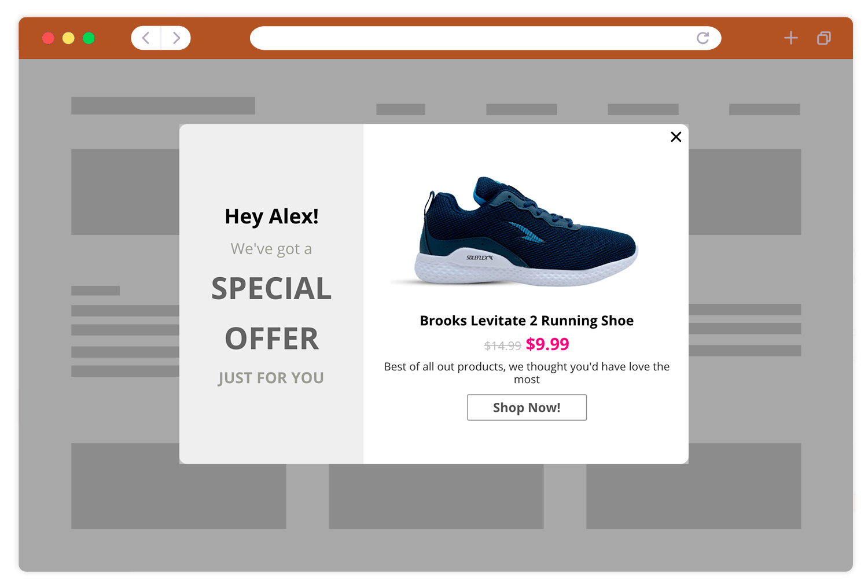Image resolution: width=868 pixels, height=588 pixels.
Task: Click the $9.99 sale price
Action: pyautogui.click(x=547, y=344)
